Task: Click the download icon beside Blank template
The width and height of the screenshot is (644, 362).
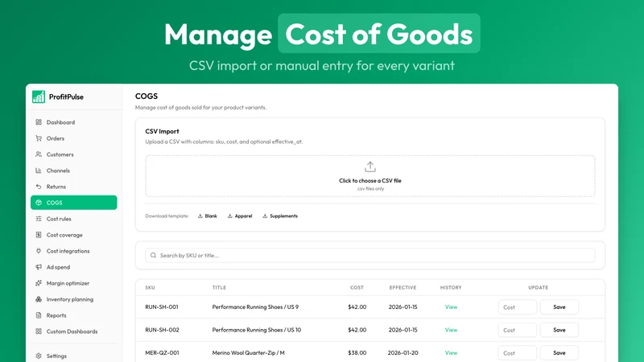Action: click(x=200, y=216)
